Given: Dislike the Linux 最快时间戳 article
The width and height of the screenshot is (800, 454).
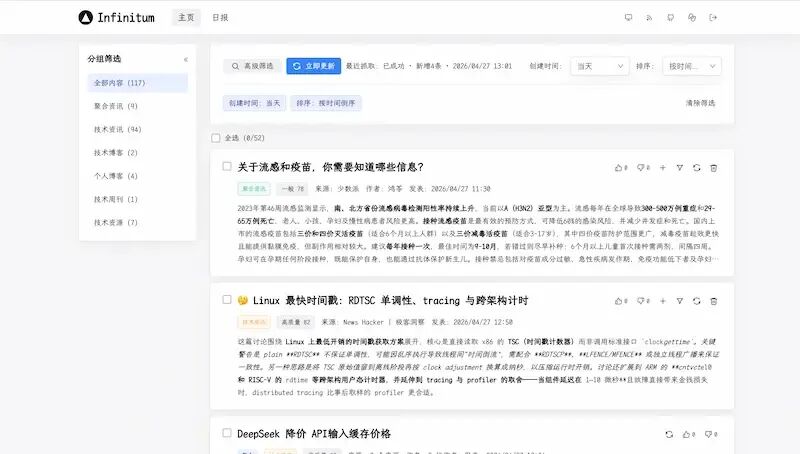Looking at the screenshot, I should (x=643, y=301).
